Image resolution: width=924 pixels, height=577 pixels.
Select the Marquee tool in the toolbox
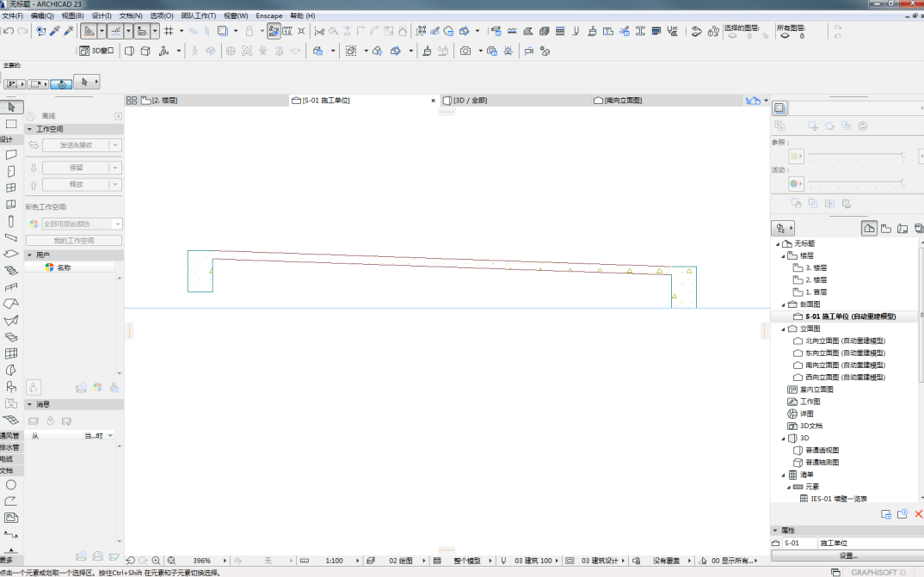pyautogui.click(x=11, y=124)
